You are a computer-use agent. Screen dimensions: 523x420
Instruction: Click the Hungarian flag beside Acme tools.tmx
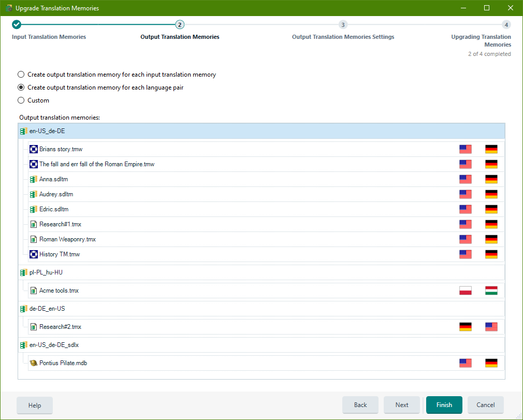coord(491,290)
